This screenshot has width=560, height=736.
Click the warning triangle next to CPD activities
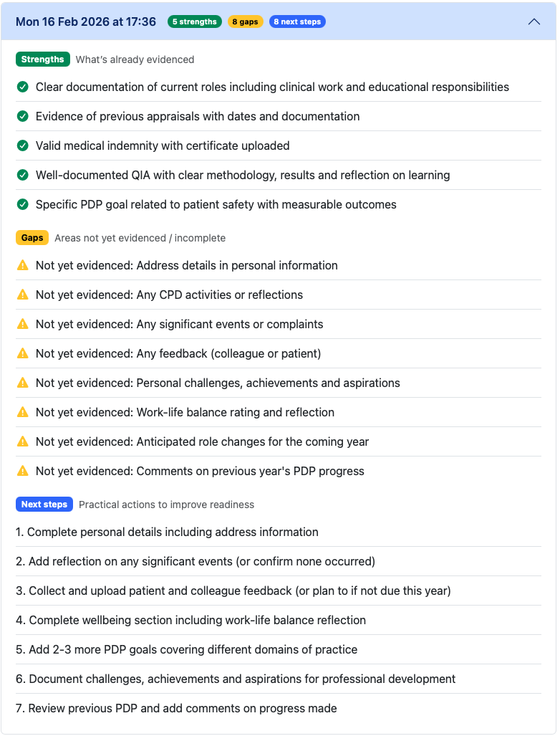point(23,295)
